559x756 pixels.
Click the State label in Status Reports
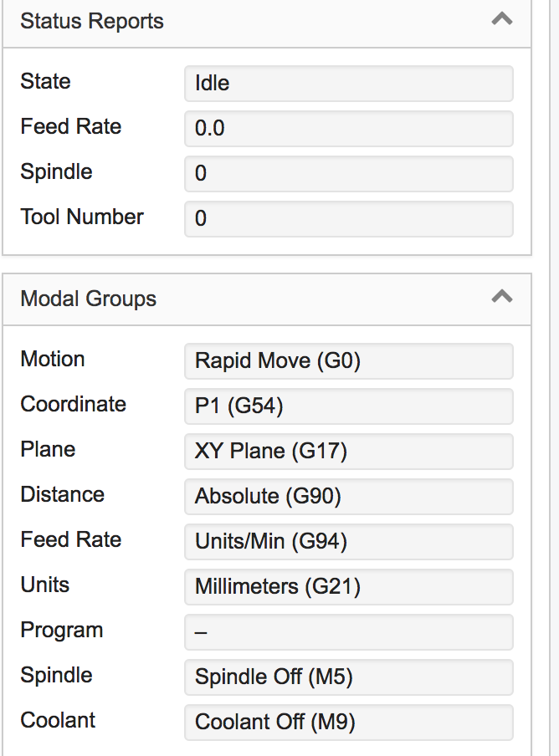coord(45,82)
